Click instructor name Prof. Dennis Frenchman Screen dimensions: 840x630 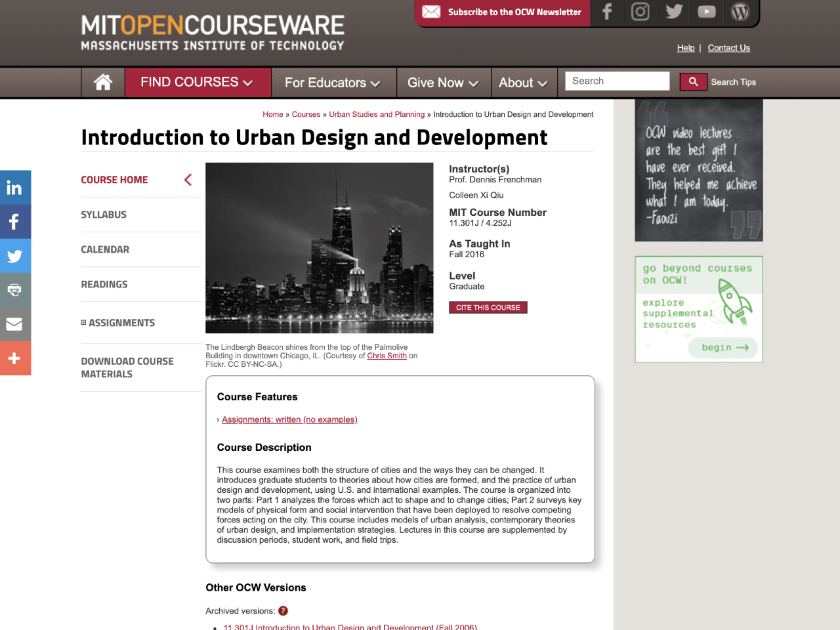[495, 180]
